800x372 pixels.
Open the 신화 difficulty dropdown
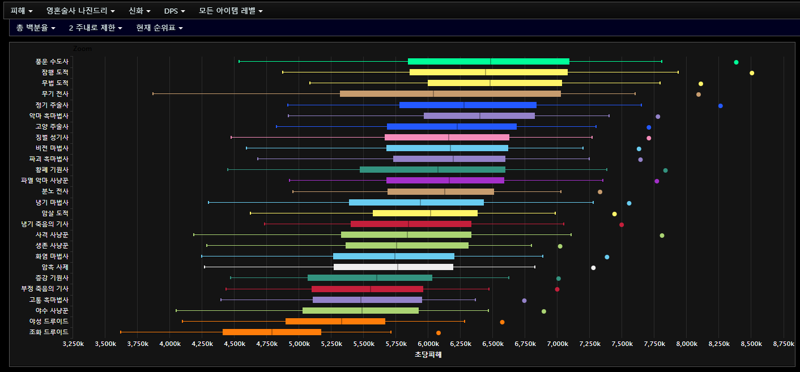(x=139, y=11)
